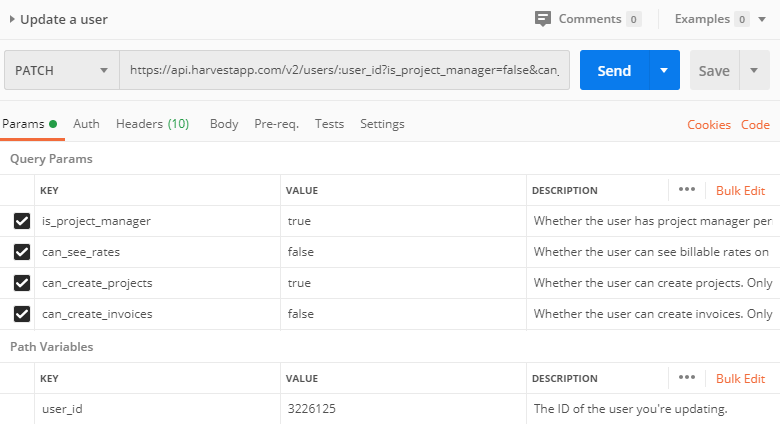This screenshot has height=424, width=783.
Task: Open the Cookies link
Action: click(x=709, y=124)
